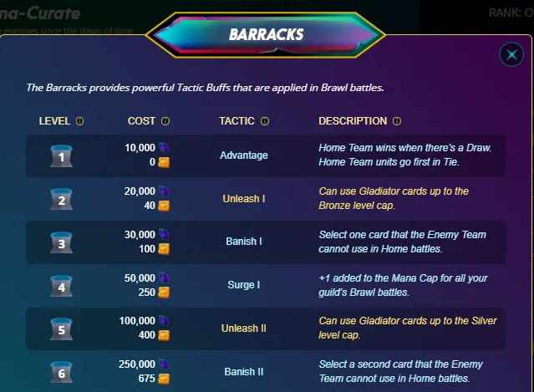Select the Unleash I tactic

tap(243, 199)
